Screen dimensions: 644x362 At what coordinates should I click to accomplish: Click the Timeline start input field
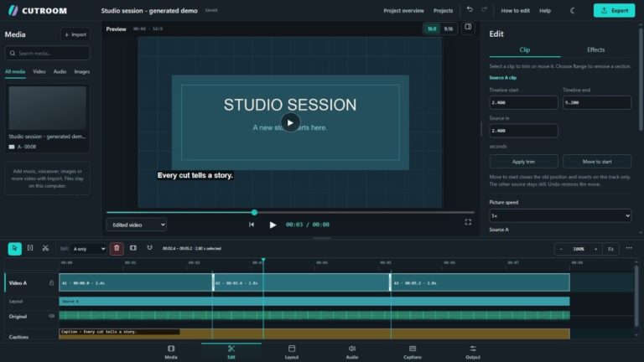click(523, 102)
